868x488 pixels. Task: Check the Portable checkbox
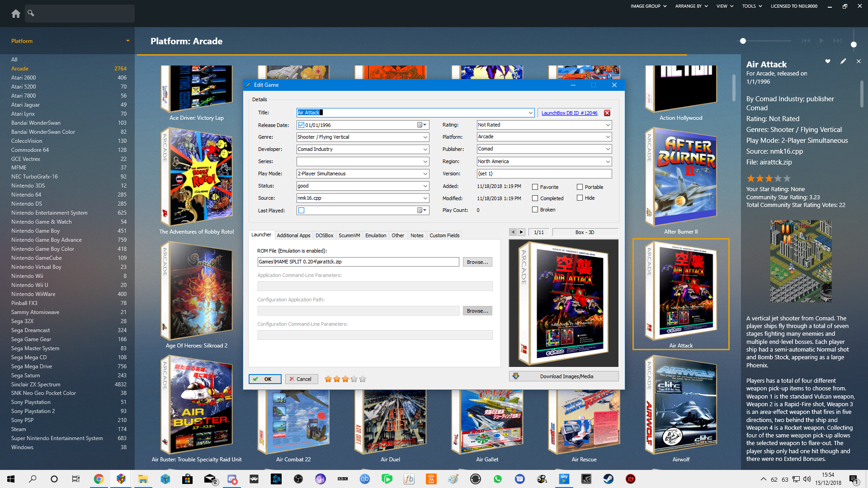580,187
